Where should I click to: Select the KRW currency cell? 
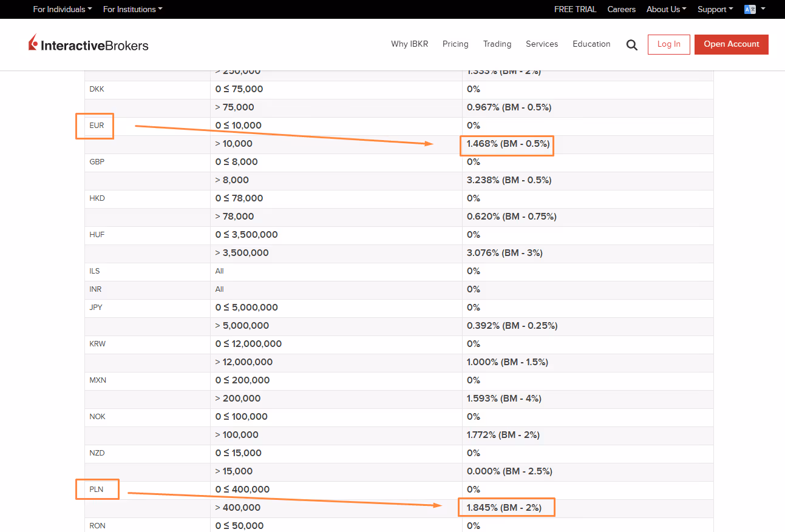tap(148, 344)
